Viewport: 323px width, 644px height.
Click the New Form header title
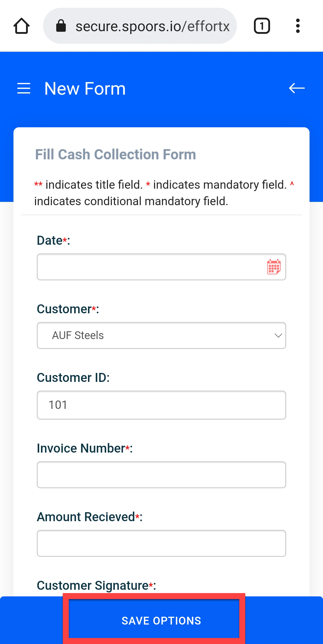tap(85, 89)
